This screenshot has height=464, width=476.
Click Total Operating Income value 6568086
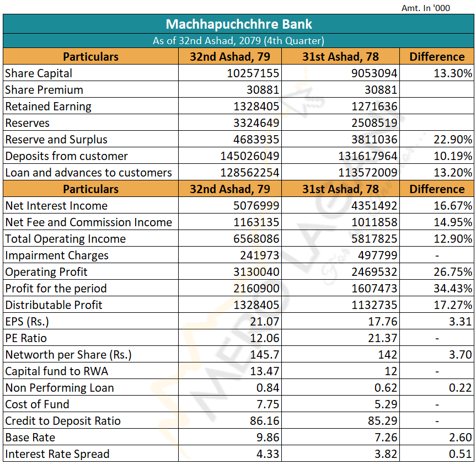click(256, 239)
